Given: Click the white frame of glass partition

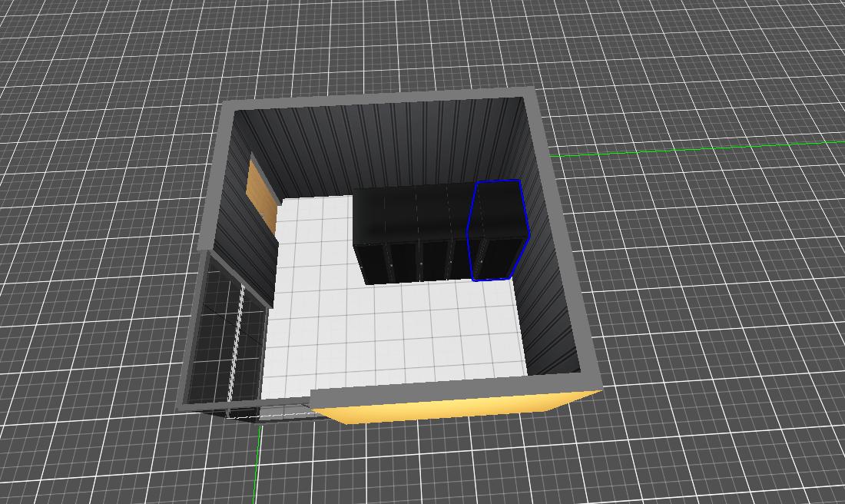Looking at the screenshot, I should click(x=237, y=346).
